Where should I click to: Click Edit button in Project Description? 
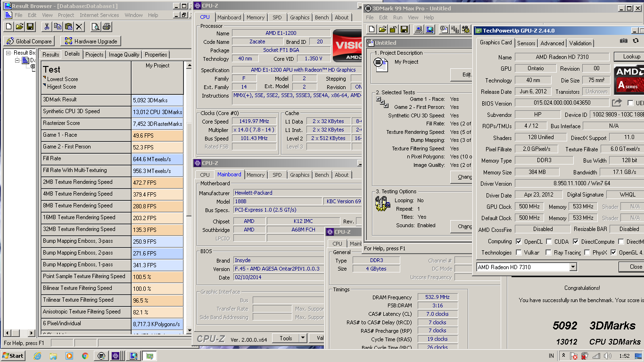pyautogui.click(x=462, y=74)
